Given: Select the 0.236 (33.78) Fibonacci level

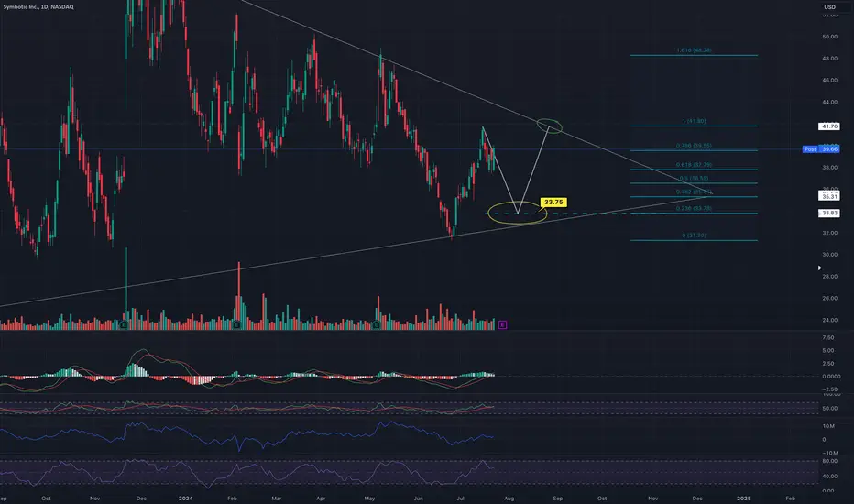Looking at the screenshot, I should [694, 211].
